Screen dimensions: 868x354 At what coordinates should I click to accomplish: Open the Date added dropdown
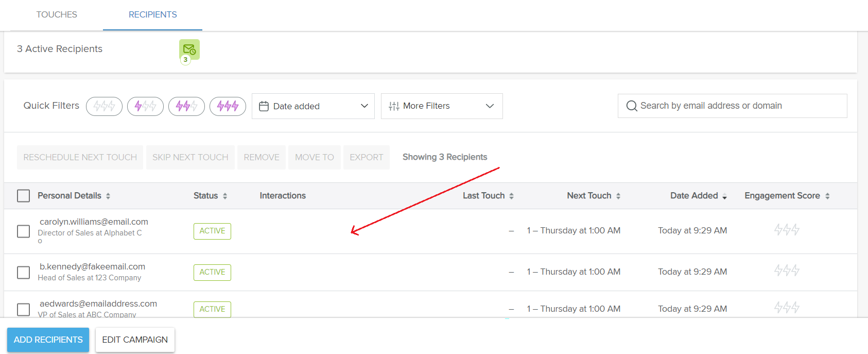(x=313, y=106)
